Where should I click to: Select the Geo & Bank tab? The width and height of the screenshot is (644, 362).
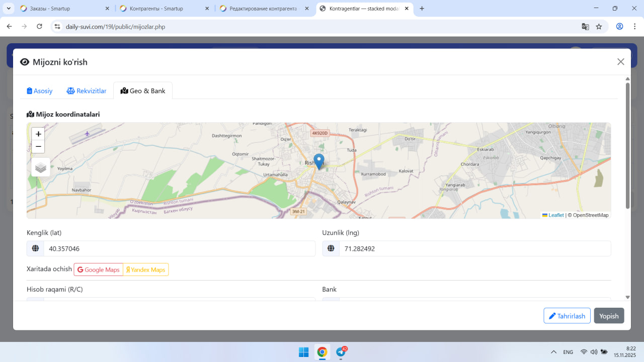(143, 91)
